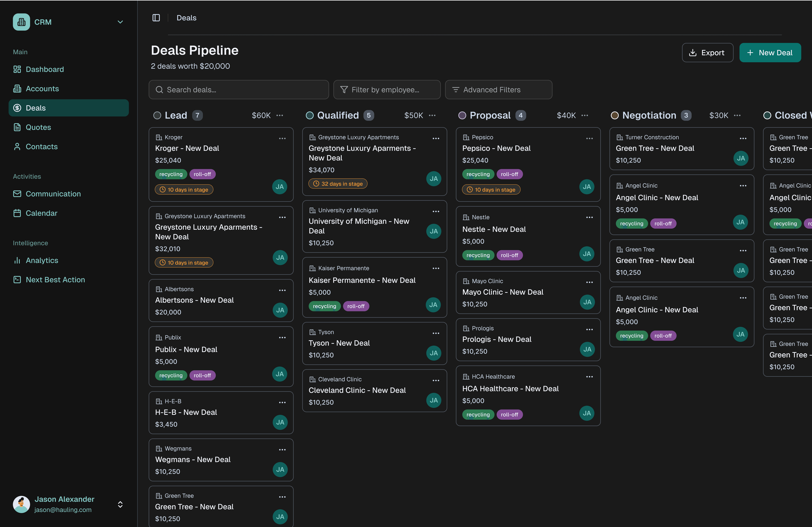Open the Analytics chart icon
Viewport: 812px width, 527px height.
(17, 260)
